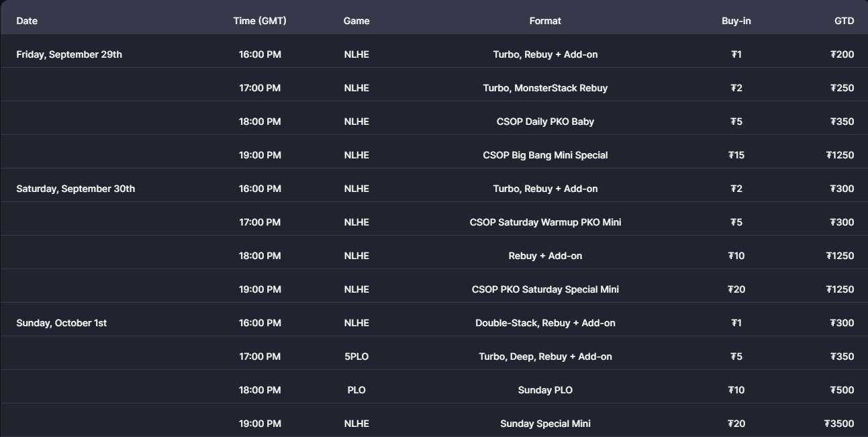Select Double-Stack, Rebuy + Add-on format
Image resolution: width=868 pixels, height=437 pixels.
545,323
